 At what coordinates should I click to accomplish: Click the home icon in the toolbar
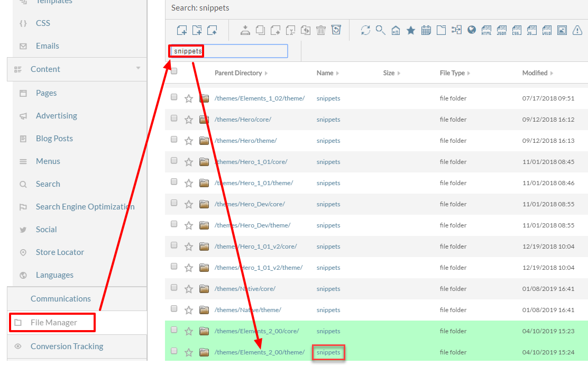point(396,30)
